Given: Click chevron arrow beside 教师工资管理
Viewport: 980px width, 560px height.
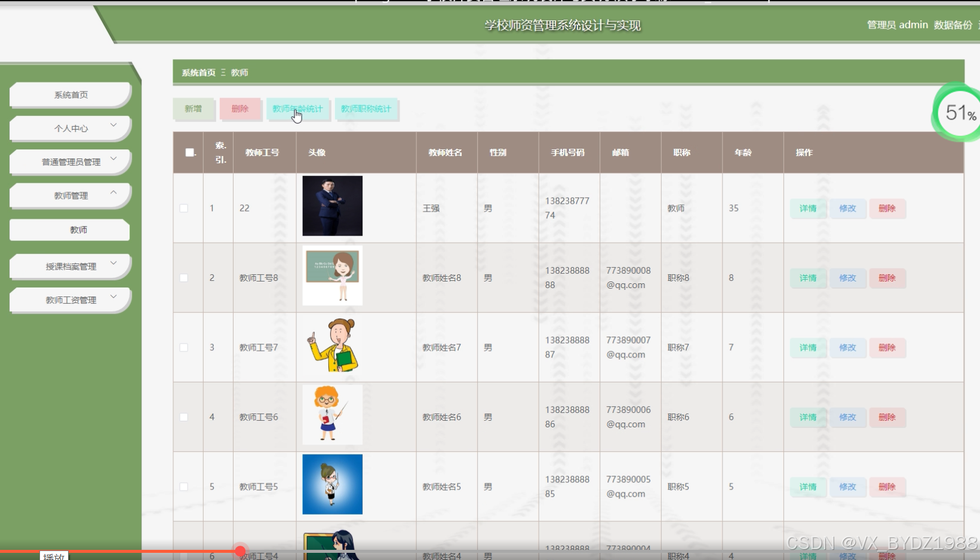Looking at the screenshot, I should pos(113,296).
